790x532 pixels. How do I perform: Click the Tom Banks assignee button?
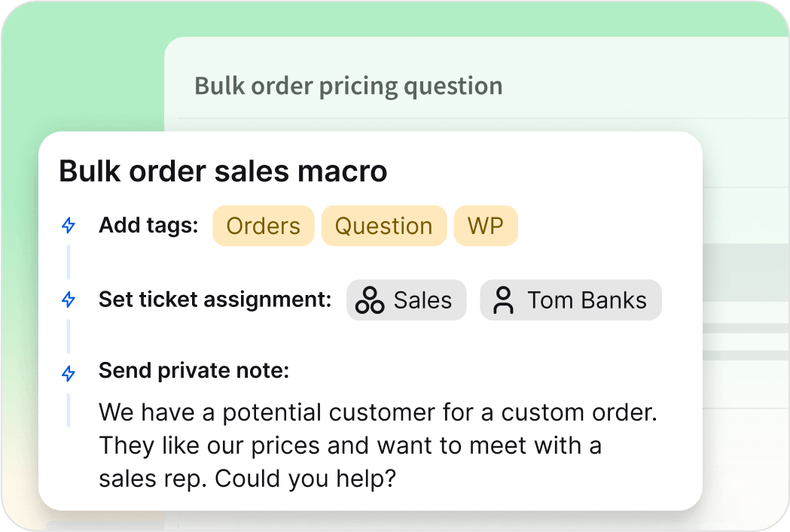tap(570, 299)
